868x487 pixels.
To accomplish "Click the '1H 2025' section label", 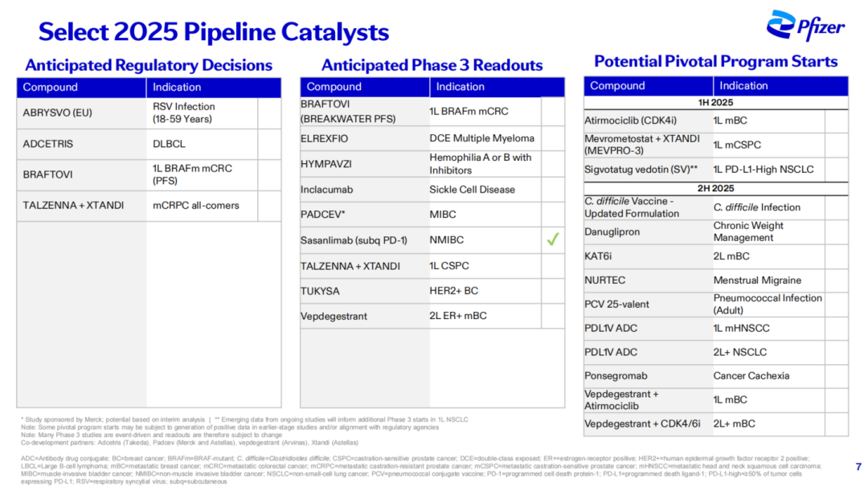I will pos(715,103).
